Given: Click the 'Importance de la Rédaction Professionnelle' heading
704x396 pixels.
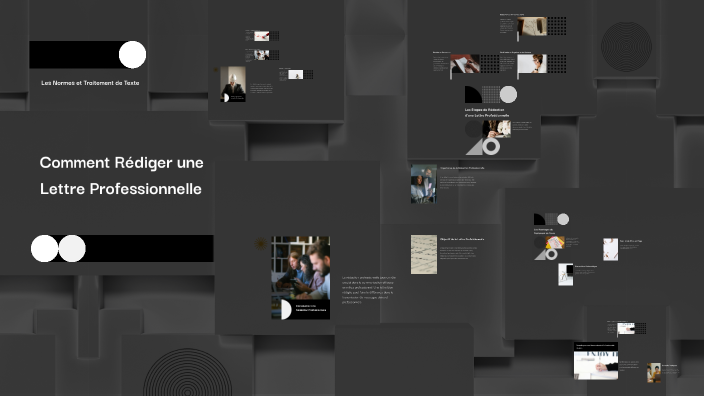Looking at the screenshot, I should (462, 168).
